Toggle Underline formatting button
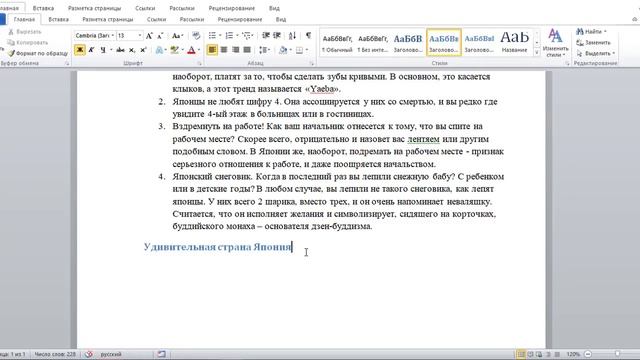The width and height of the screenshot is (640, 360). pyautogui.click(x=103, y=50)
